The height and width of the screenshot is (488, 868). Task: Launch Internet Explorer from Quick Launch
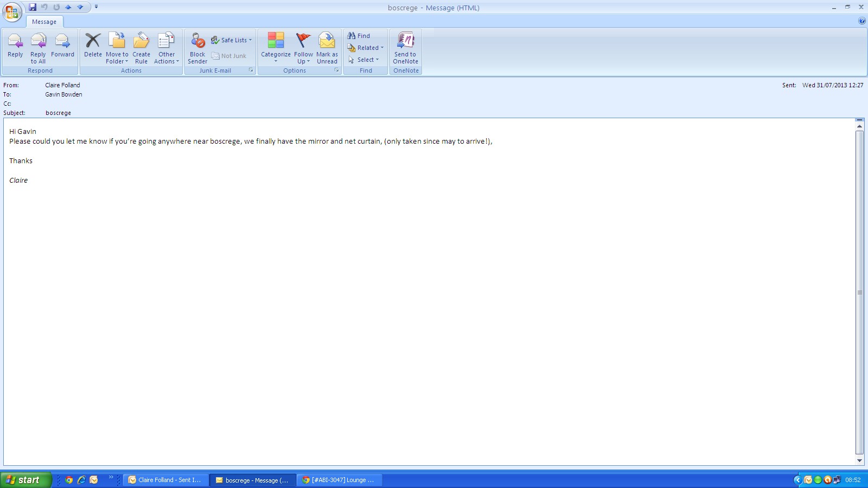[81, 480]
